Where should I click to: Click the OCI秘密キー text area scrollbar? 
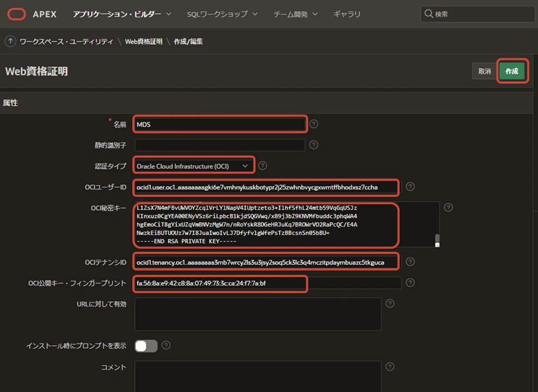click(437, 238)
